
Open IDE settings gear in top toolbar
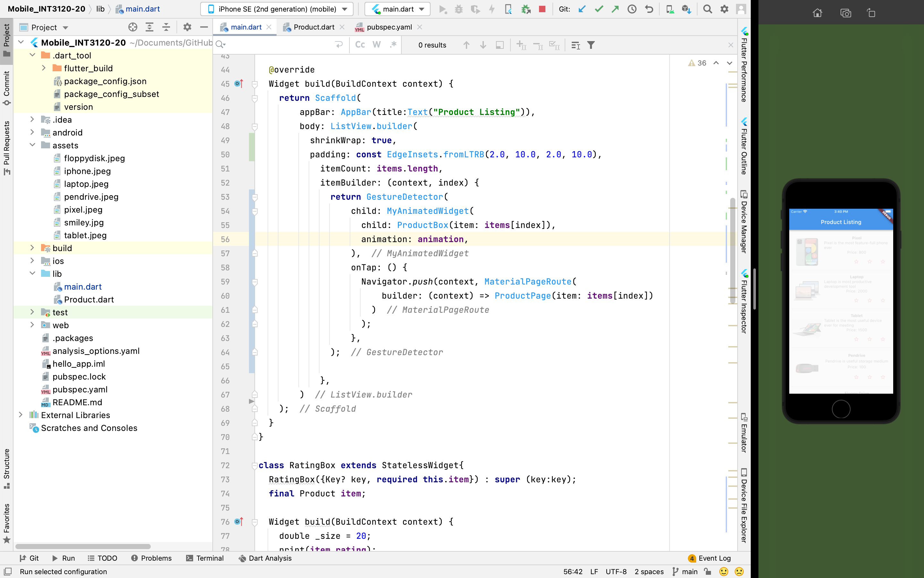coord(724,9)
